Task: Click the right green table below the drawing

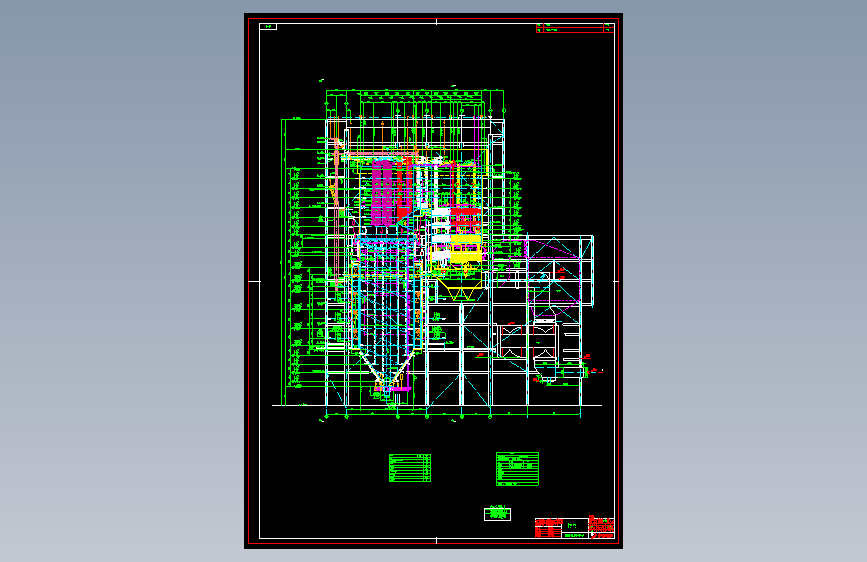Action: [517, 469]
